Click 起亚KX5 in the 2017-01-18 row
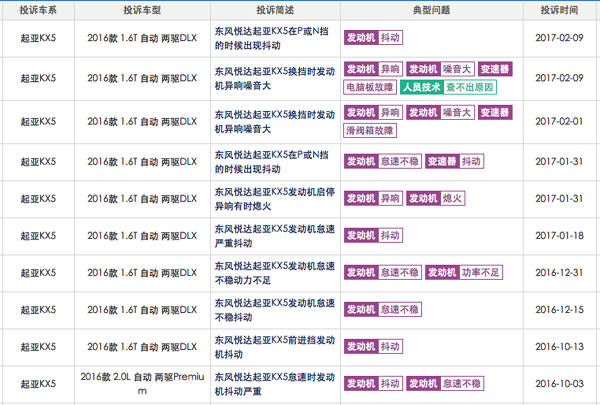The image size is (600, 405). pyautogui.click(x=38, y=236)
